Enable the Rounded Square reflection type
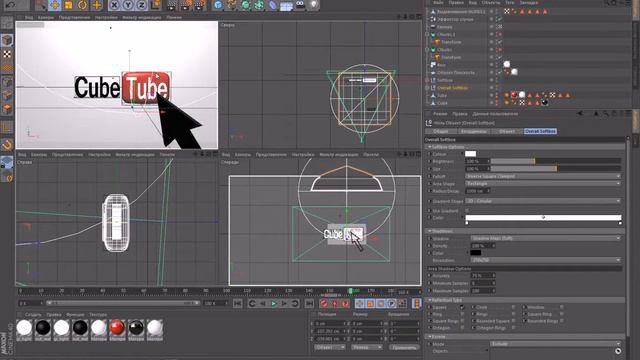Viewport: 640px width, 360px height. (513, 321)
